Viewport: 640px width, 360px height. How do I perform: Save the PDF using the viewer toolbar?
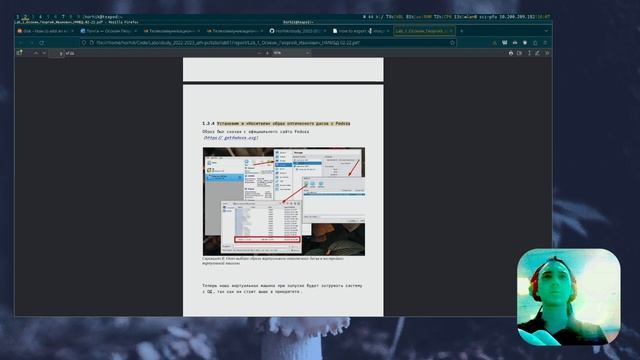tap(519, 53)
